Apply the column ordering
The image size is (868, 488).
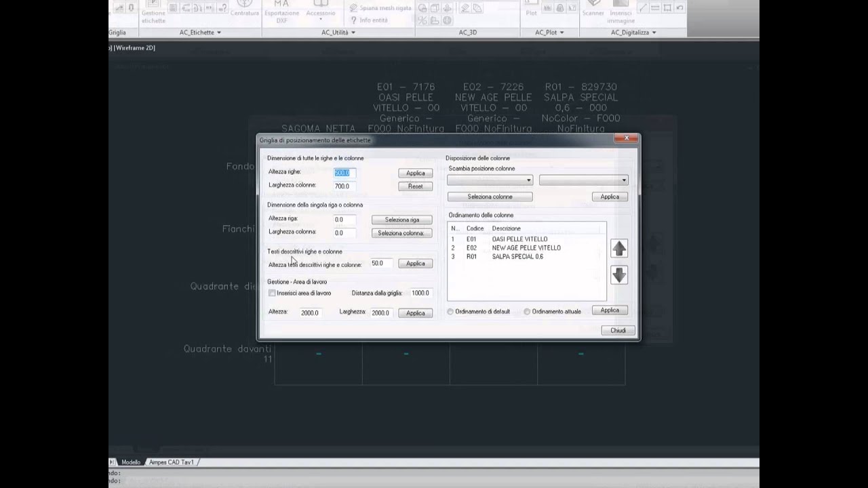610,310
